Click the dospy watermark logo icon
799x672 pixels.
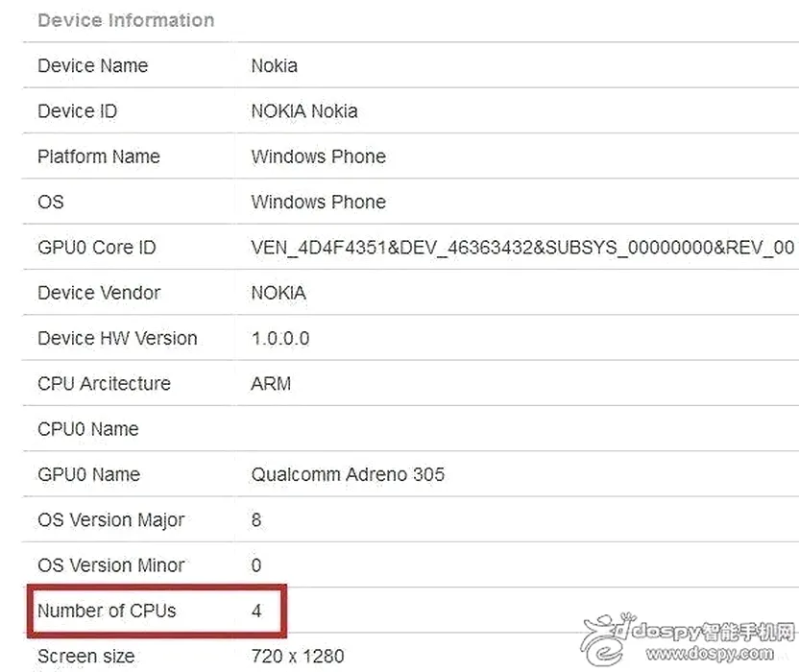coord(605,639)
